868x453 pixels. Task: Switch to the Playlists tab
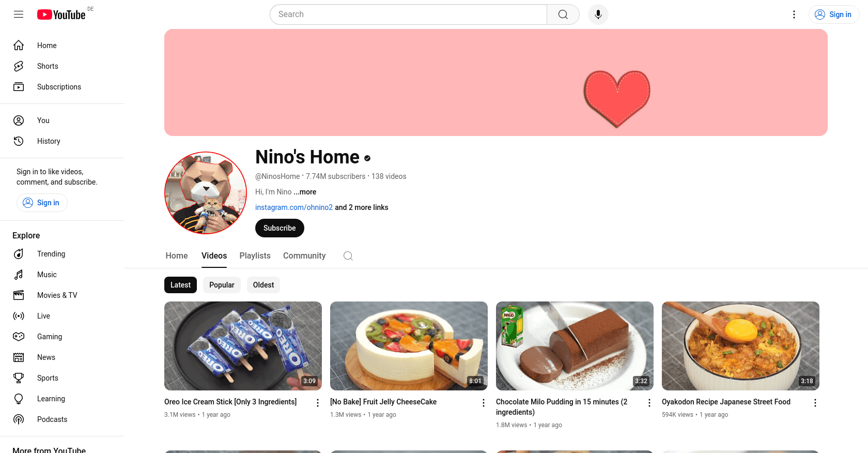255,256
